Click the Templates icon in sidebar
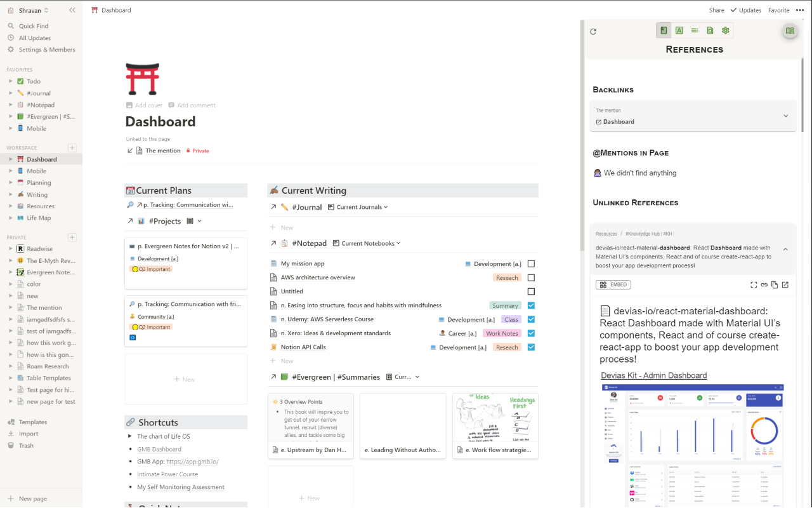Image resolution: width=812 pixels, height=508 pixels. point(11,422)
